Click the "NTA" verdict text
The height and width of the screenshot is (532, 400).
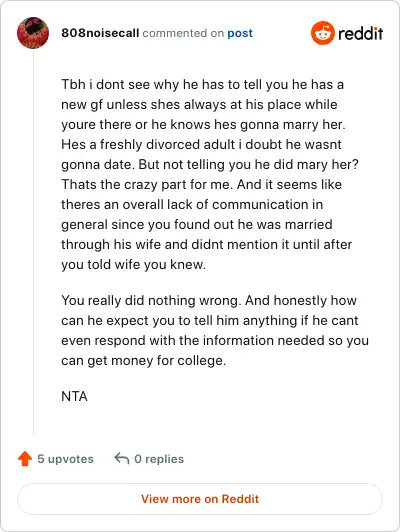pos(74,396)
